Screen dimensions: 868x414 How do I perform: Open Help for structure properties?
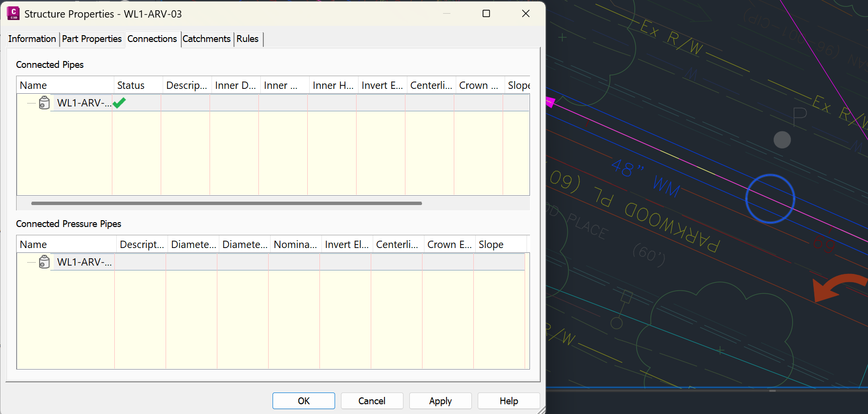coord(508,401)
